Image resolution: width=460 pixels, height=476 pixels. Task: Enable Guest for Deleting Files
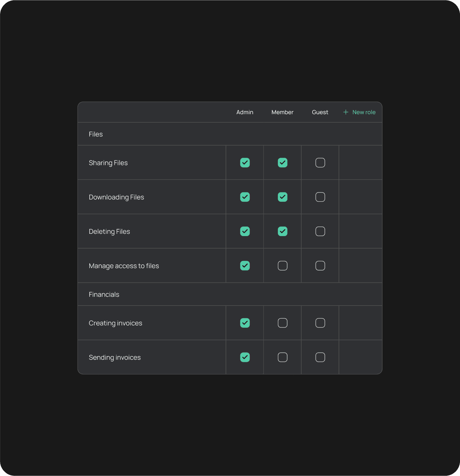320,232
